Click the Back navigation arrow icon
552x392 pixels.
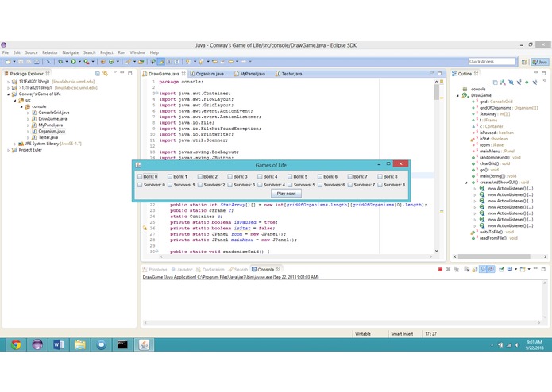(x=231, y=62)
